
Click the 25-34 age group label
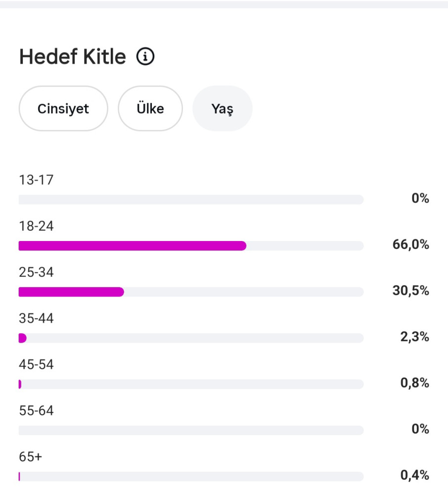tap(36, 272)
